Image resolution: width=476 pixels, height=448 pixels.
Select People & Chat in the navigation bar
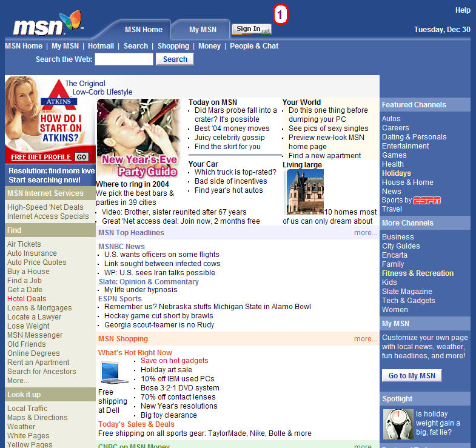coord(254,46)
